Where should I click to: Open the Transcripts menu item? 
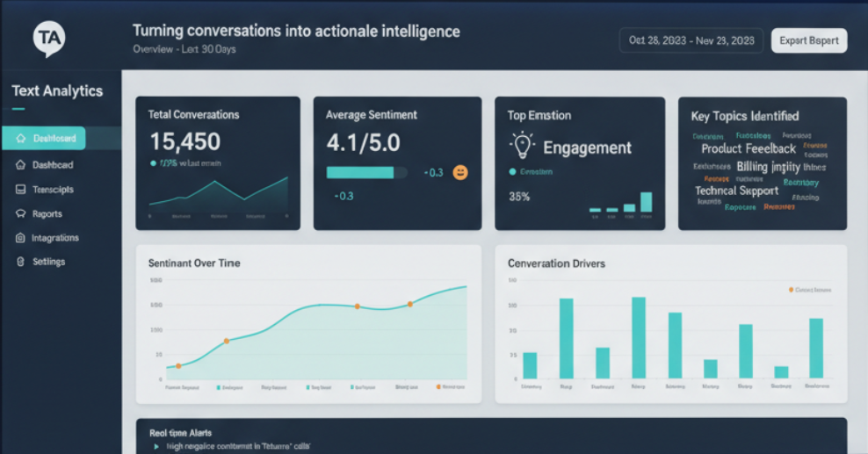click(x=53, y=190)
